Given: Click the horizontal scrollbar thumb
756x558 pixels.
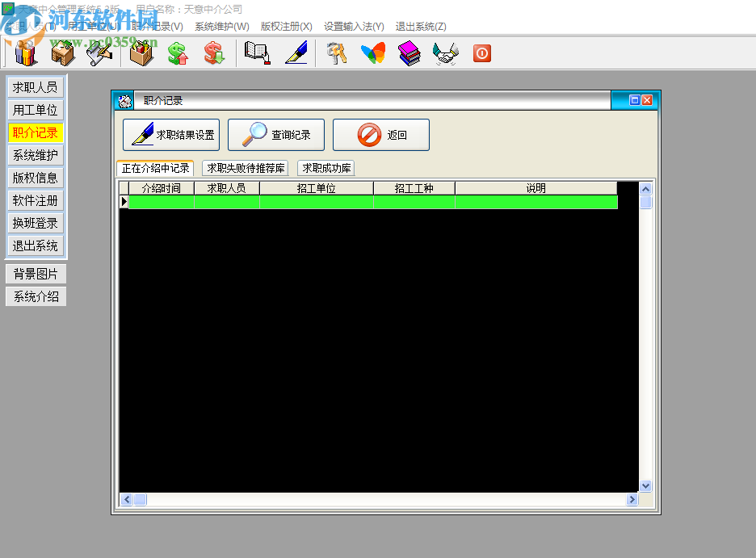Looking at the screenshot, I should [141, 500].
